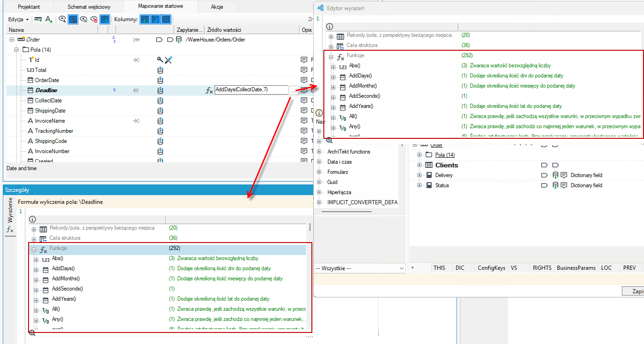The width and height of the screenshot is (644, 344).
Task: Open the Akcje tab
Action: point(217,7)
